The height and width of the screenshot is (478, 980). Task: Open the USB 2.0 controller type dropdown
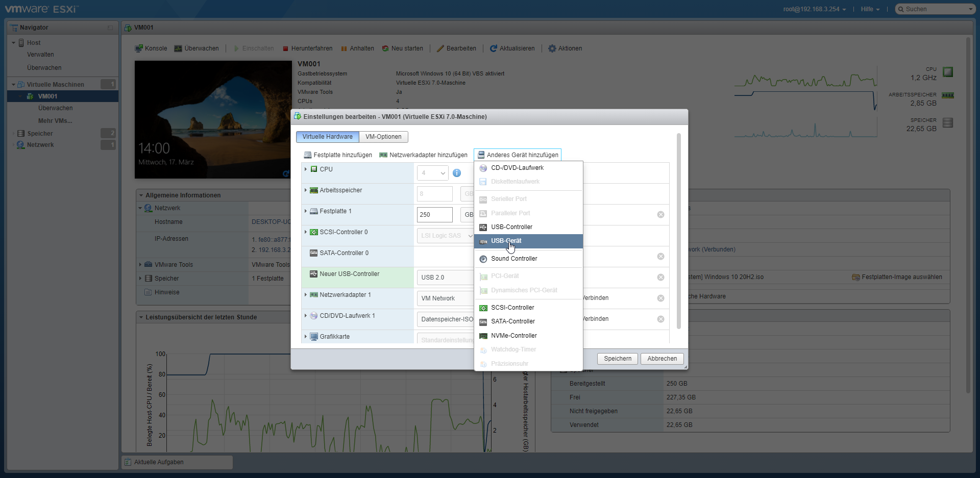click(x=445, y=278)
